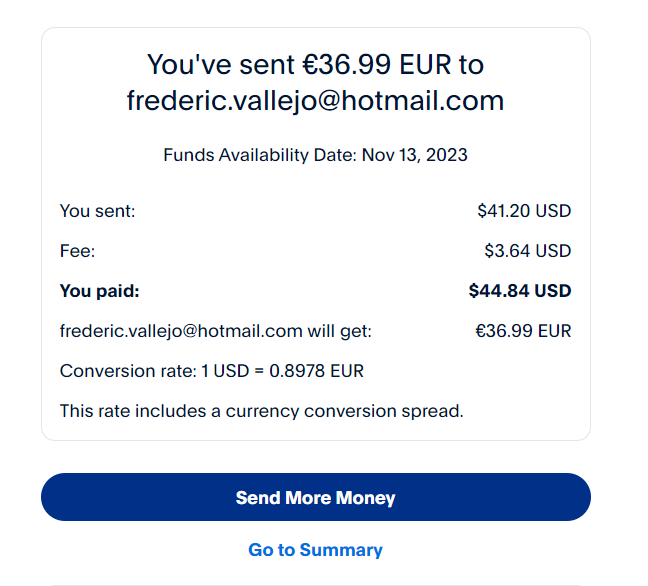648x586 pixels.
Task: Click the "will get:" recipient row label
Action: point(339,331)
